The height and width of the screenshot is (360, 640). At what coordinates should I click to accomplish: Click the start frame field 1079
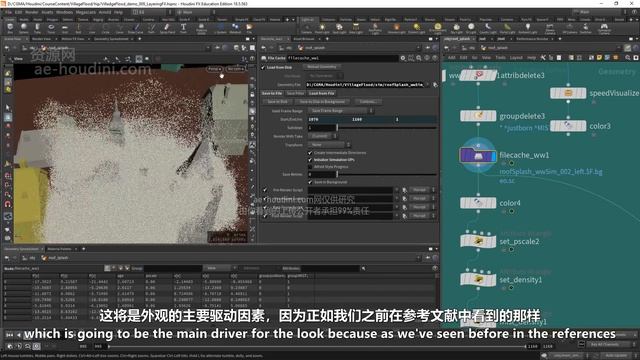(329, 119)
